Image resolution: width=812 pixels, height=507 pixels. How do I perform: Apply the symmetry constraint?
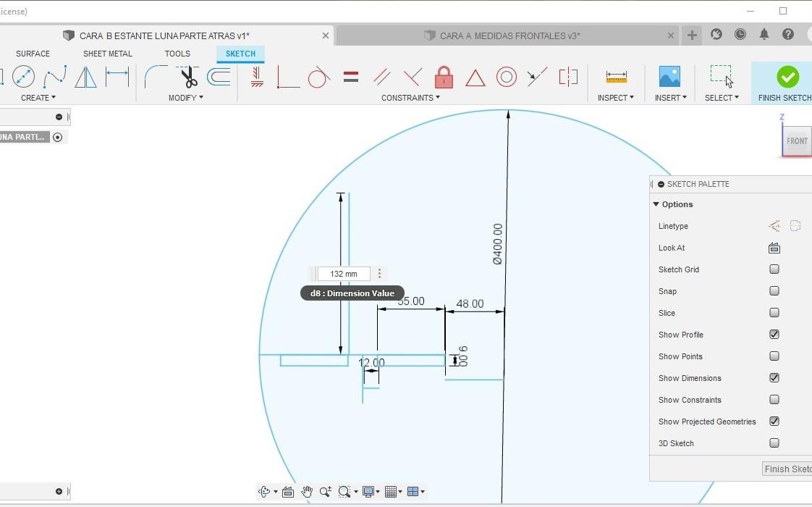pyautogui.click(x=568, y=77)
